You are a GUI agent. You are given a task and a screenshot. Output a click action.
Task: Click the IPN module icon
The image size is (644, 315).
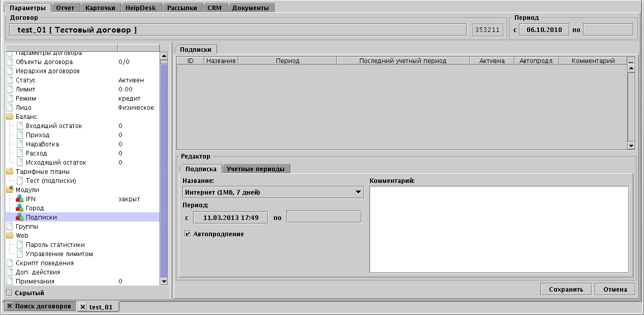(x=20, y=199)
